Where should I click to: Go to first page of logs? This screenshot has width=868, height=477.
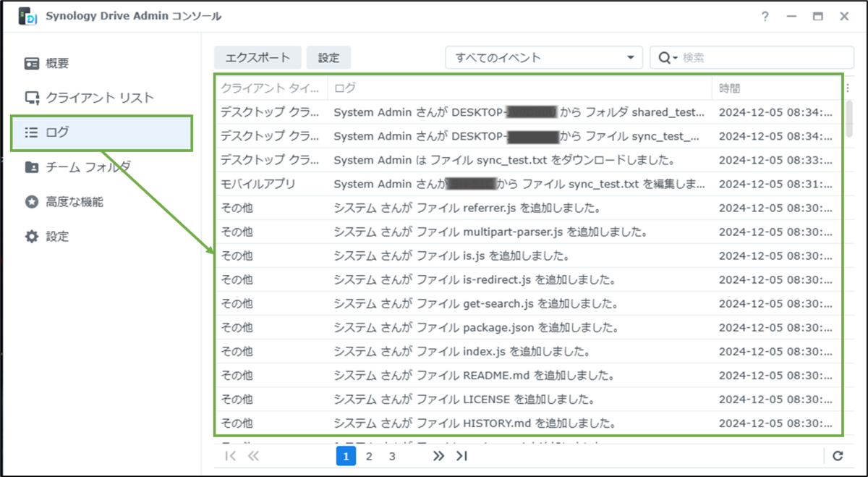pyautogui.click(x=231, y=456)
